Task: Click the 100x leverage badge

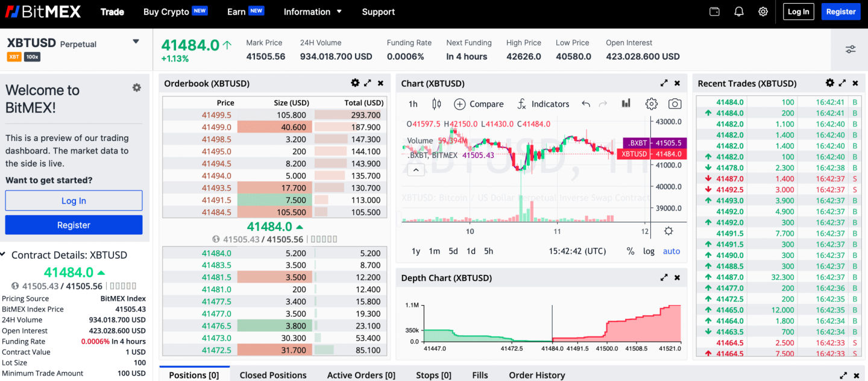Action: (x=33, y=57)
